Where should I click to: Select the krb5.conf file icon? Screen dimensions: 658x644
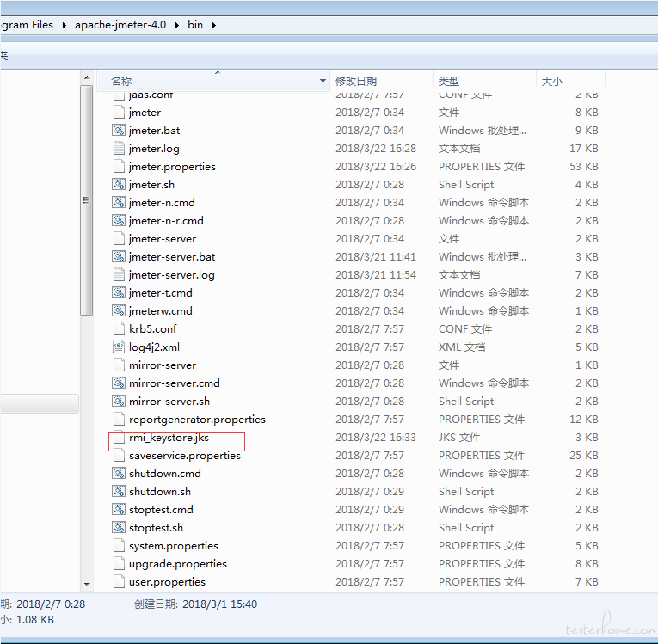tap(119, 329)
